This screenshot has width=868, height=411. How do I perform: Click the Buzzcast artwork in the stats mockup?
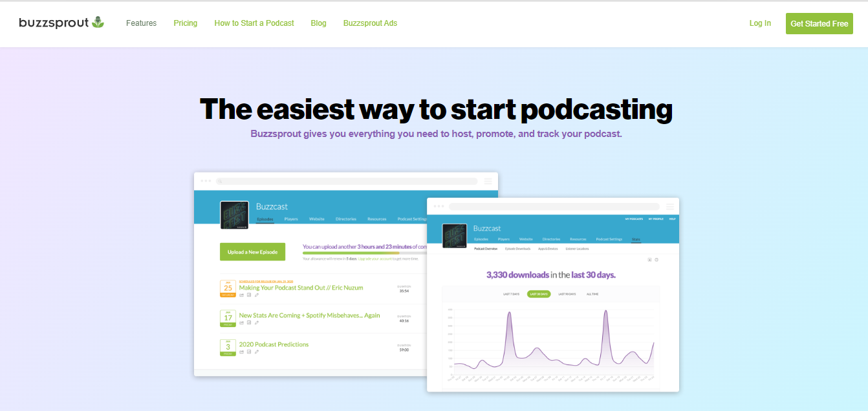tap(455, 236)
